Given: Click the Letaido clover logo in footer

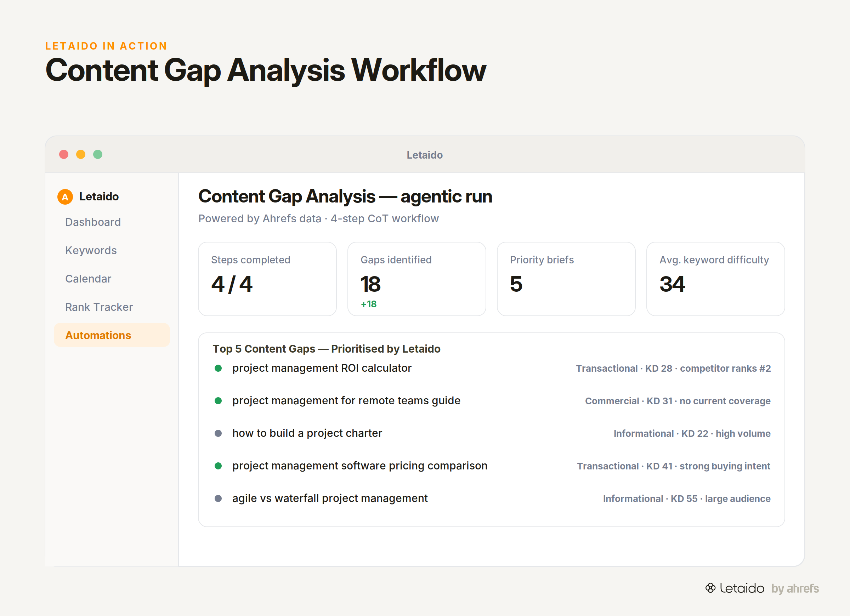Looking at the screenshot, I should pos(710,588).
